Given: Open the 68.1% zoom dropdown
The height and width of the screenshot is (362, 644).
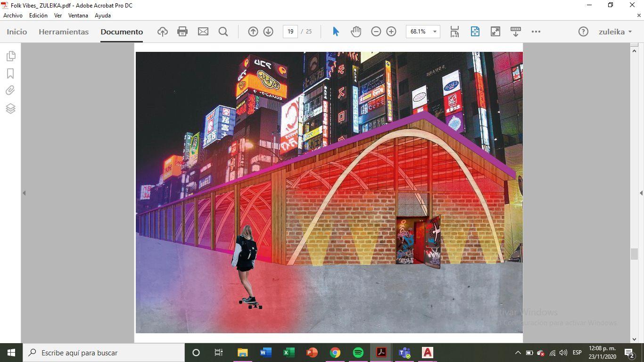Looking at the screenshot, I should point(434,32).
